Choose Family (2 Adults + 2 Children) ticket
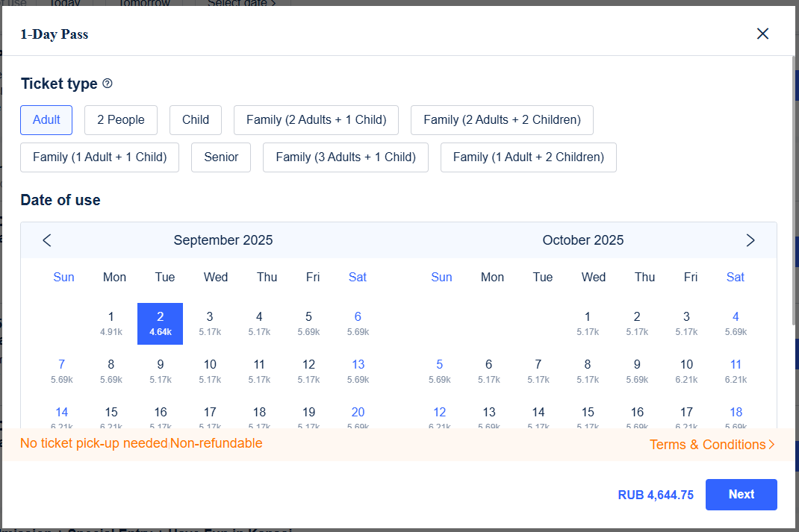This screenshot has height=532, width=799. 502,120
